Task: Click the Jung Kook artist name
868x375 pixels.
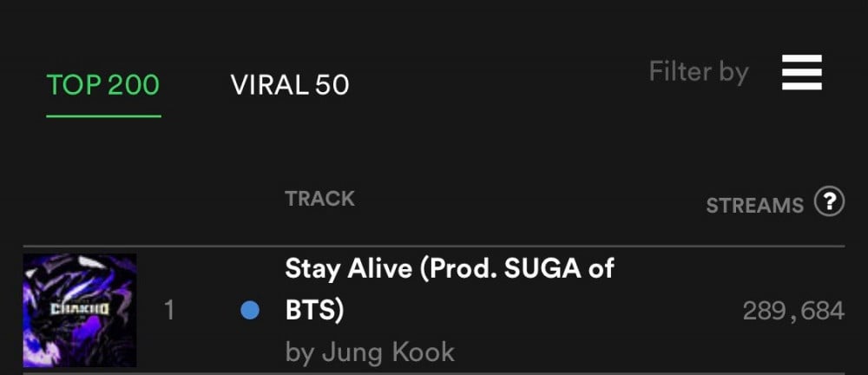Action: [x=388, y=352]
